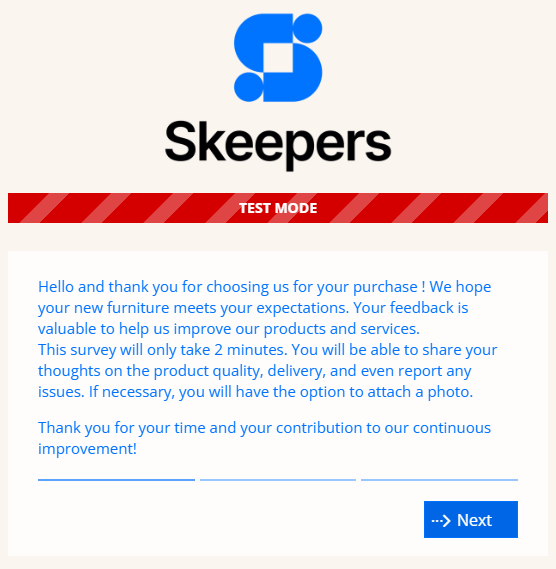Viewport: 556px width, 569px height.
Task: Click the blank area left of the Next button
Action: point(231,520)
